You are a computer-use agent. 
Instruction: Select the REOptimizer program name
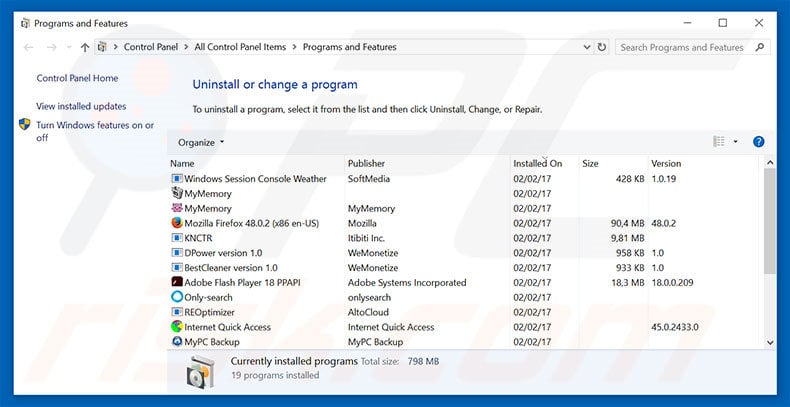click(x=210, y=312)
